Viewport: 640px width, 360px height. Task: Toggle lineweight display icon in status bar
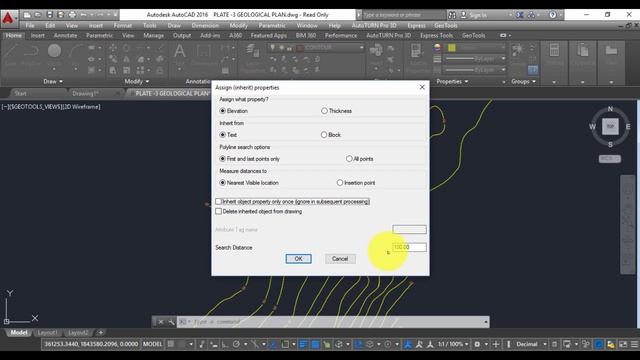click(x=303, y=344)
